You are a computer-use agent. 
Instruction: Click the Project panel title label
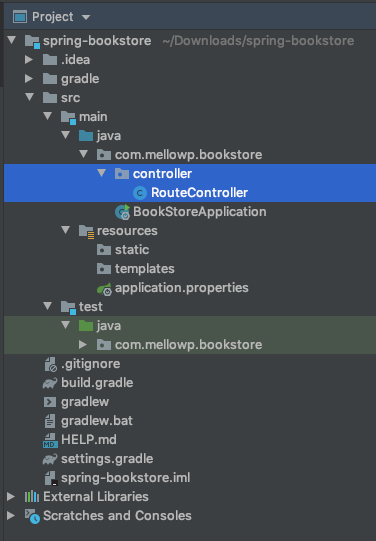click(x=52, y=17)
